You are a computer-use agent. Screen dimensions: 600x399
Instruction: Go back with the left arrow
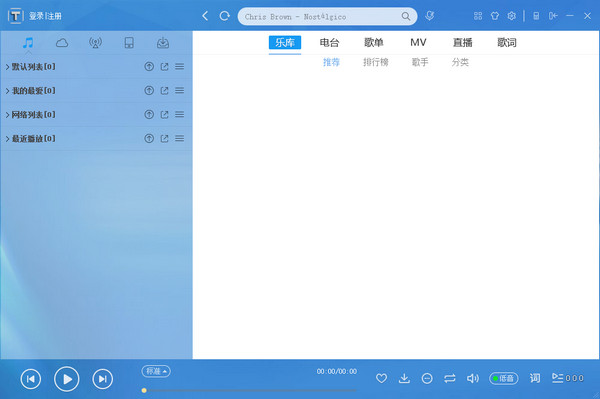(x=205, y=16)
